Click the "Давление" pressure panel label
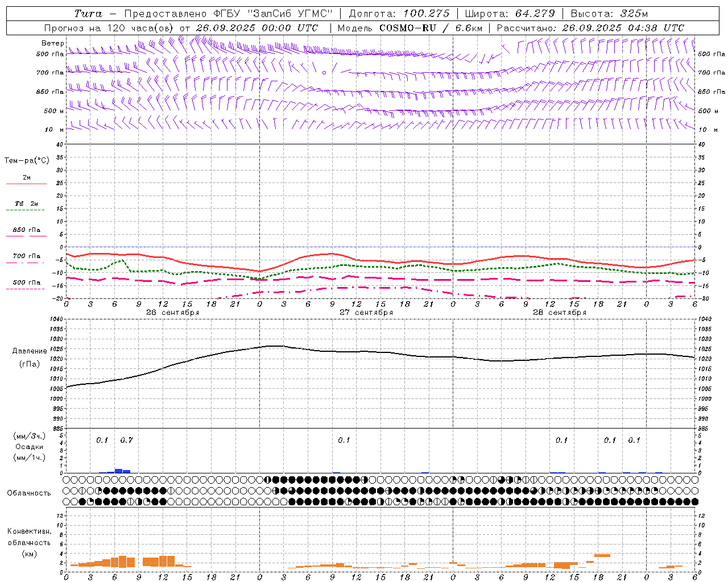 (28, 351)
